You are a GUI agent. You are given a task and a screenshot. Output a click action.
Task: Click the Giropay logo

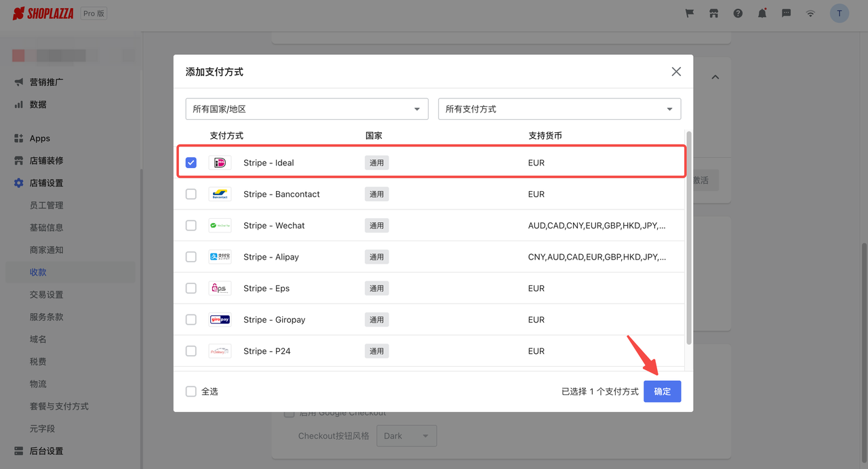tap(220, 319)
